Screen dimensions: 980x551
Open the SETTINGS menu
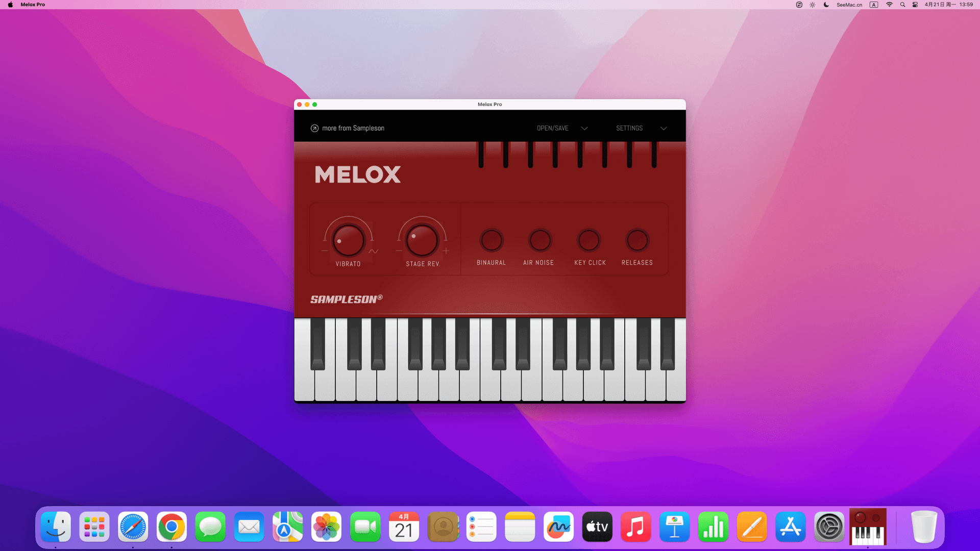tap(629, 129)
